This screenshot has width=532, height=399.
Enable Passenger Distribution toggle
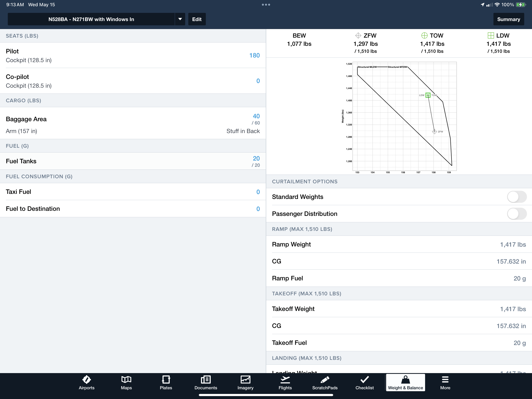[x=516, y=213]
